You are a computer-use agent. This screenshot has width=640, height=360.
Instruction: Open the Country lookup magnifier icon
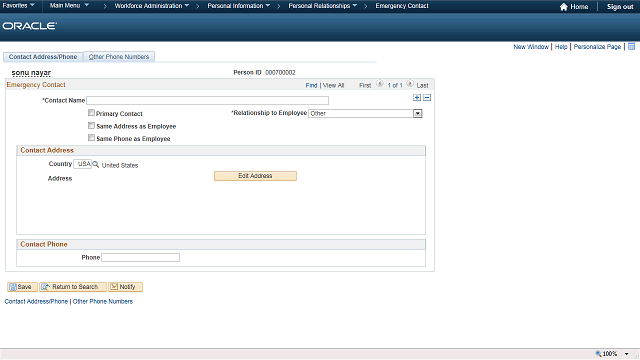click(x=96, y=164)
